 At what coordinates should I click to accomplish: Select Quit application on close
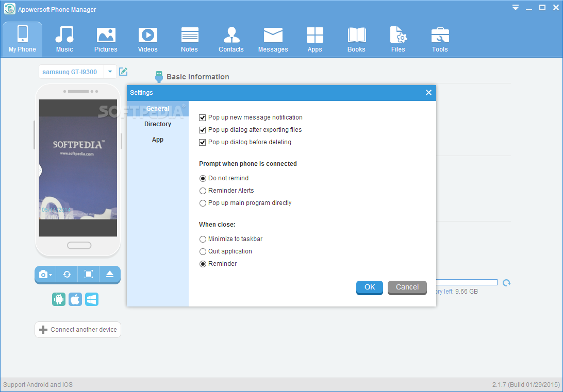tap(203, 251)
